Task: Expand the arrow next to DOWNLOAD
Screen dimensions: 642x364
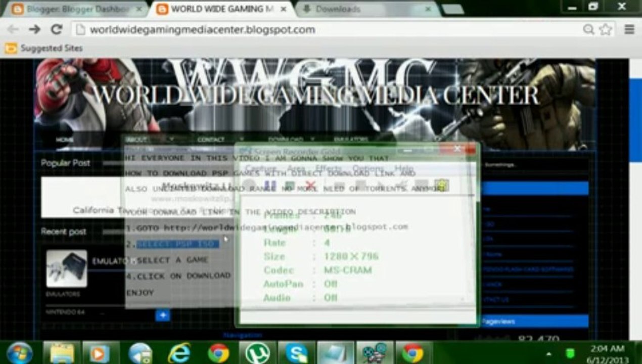Action: tap(312, 140)
